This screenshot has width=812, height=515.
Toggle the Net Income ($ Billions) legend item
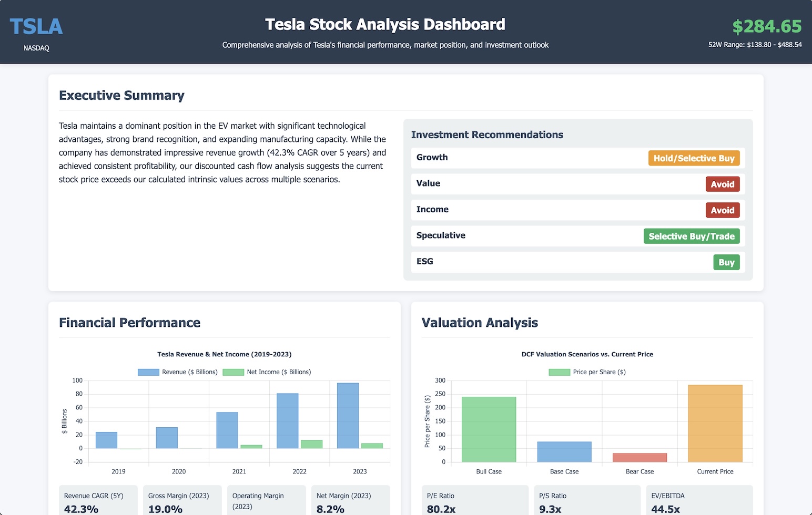point(267,372)
